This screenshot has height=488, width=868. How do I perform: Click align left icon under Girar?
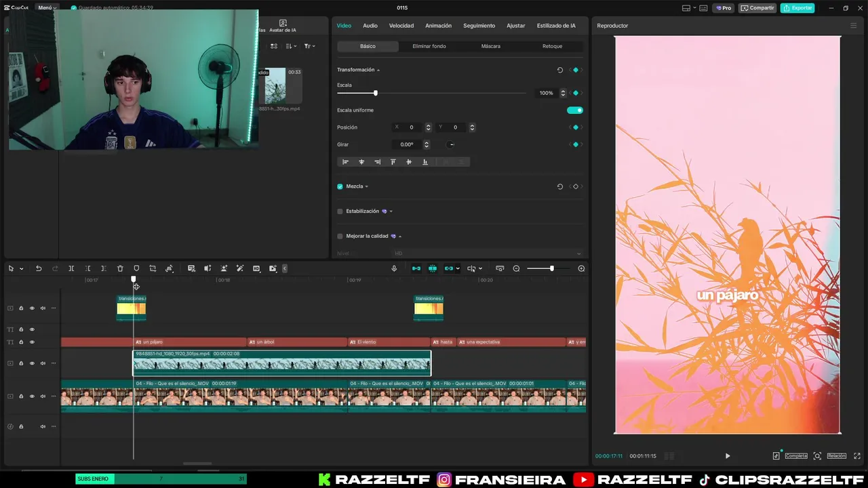[x=345, y=162]
